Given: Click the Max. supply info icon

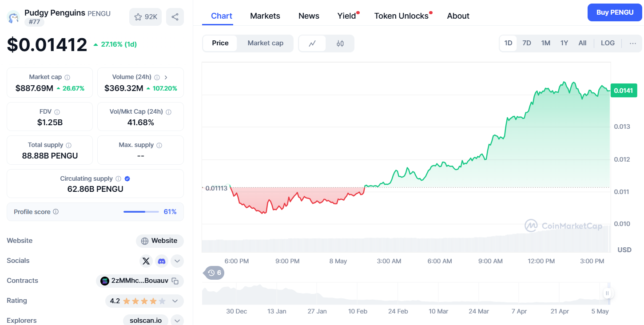Looking at the screenshot, I should pos(159,145).
